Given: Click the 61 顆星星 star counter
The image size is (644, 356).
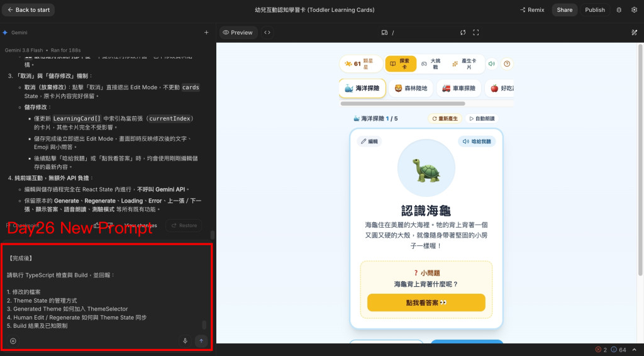Looking at the screenshot, I should click(x=360, y=64).
